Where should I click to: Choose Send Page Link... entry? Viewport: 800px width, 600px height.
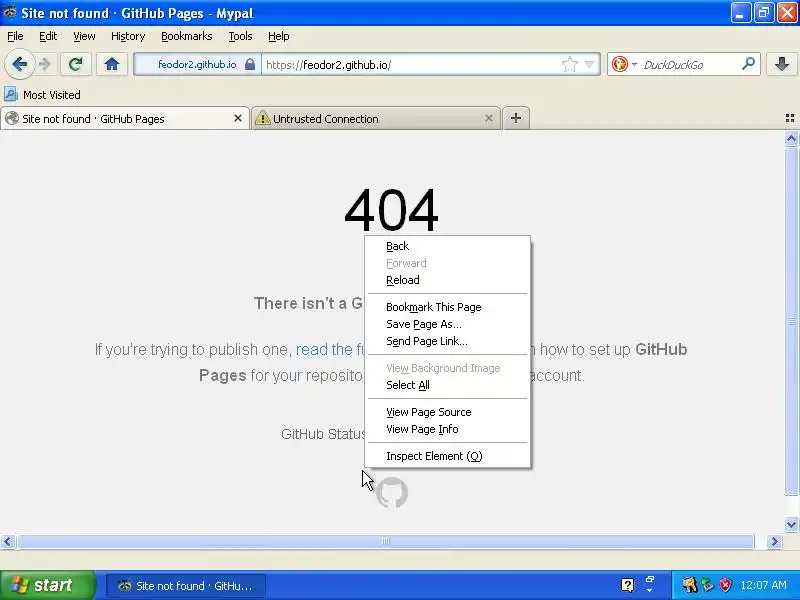coord(447,341)
